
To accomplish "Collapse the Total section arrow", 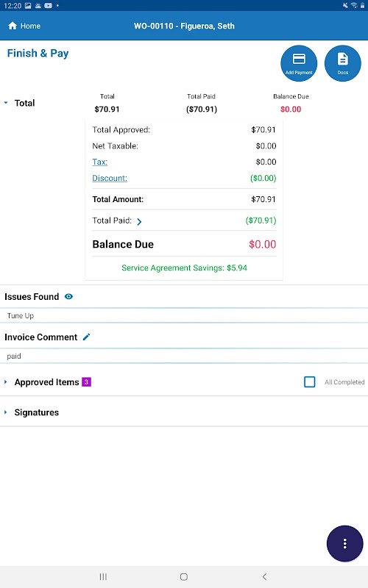I will coord(6,102).
